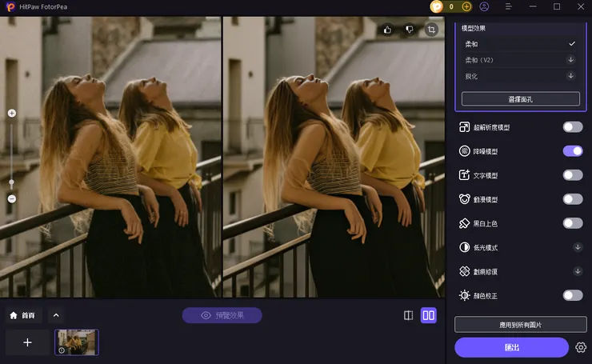The height and width of the screenshot is (364, 592).
Task: Click the zoom slider handle
Action: pyautogui.click(x=11, y=182)
